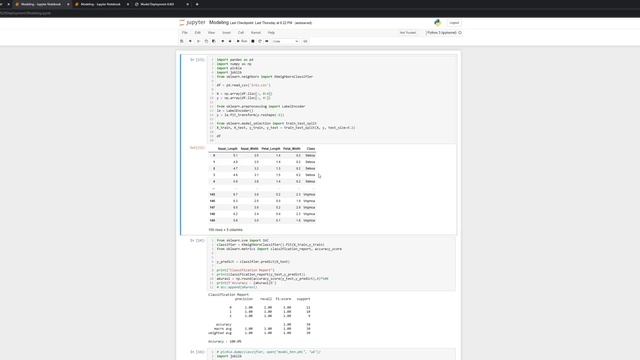The height and width of the screenshot is (360, 640).
Task: Click the Class column header
Action: click(311, 149)
